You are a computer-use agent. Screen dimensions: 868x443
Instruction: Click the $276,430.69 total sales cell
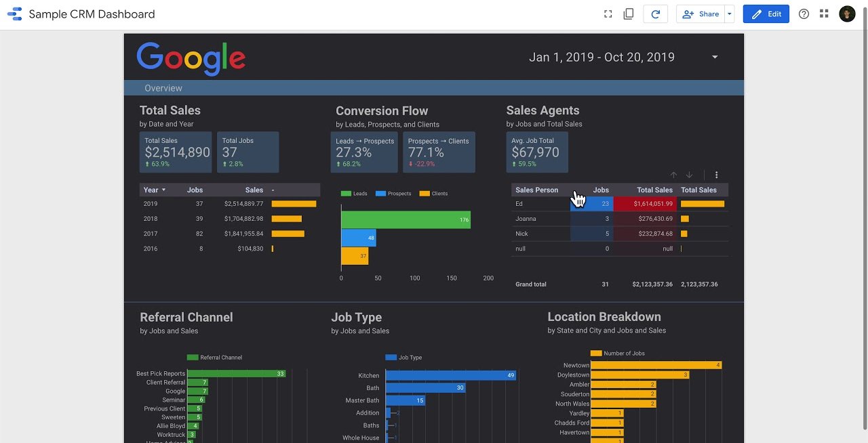[x=645, y=219]
